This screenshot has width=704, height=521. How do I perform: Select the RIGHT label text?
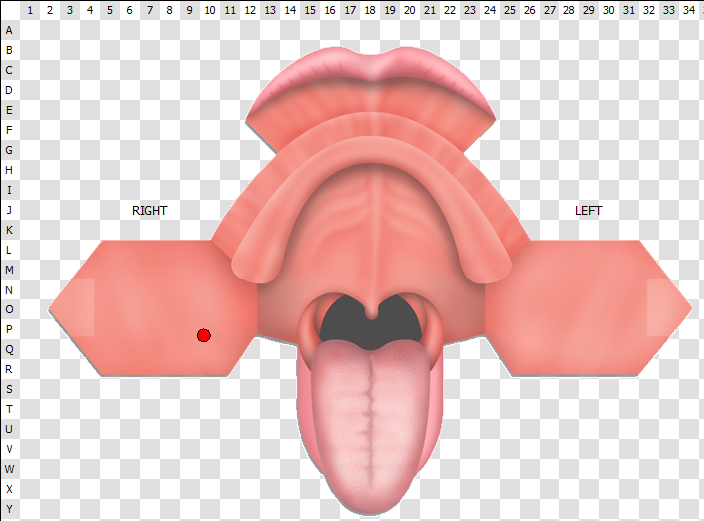click(x=150, y=211)
